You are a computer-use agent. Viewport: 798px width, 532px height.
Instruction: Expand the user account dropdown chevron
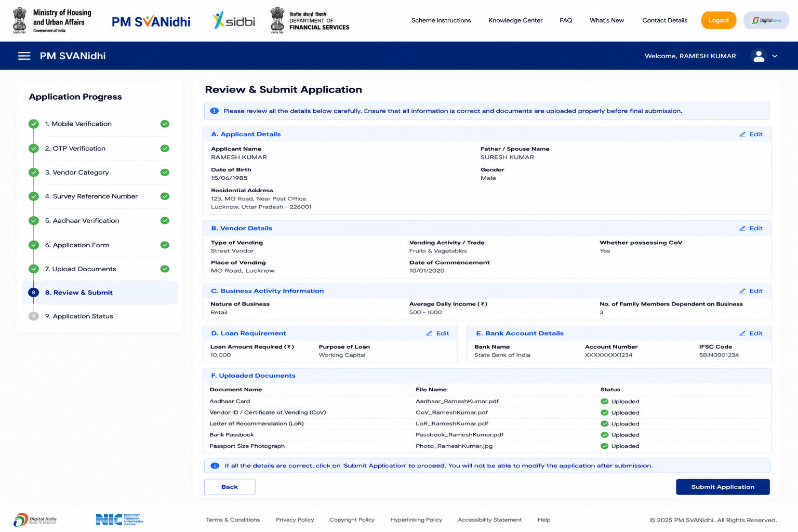775,56
